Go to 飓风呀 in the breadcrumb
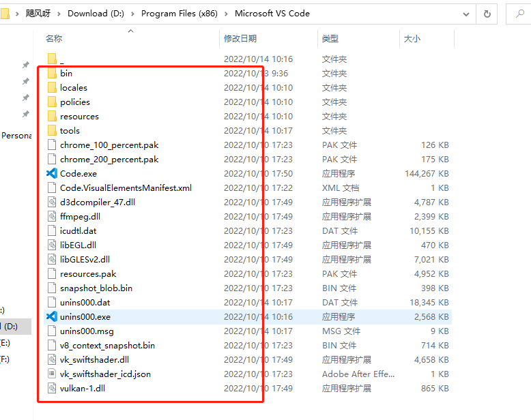Image resolution: width=531 pixels, height=420 pixels. point(38,14)
